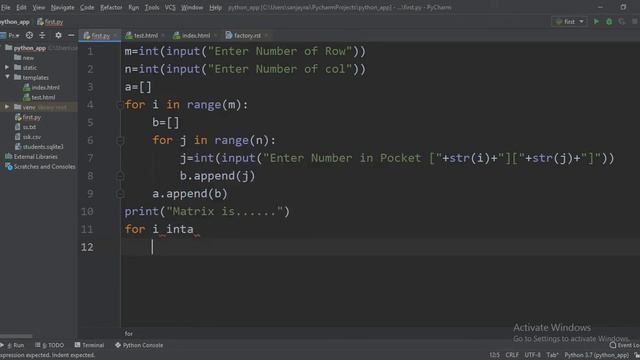
Task: Open Project panel settings gear
Action: point(58,36)
